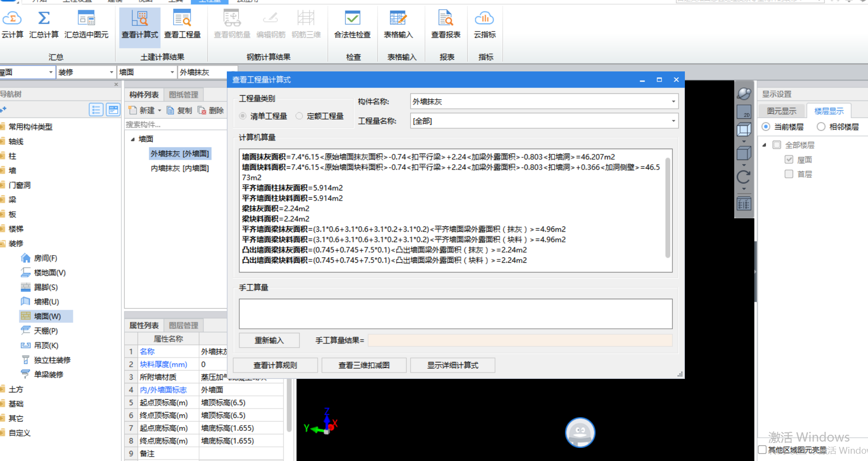This screenshot has width=868, height=461.
Task: Open 构件名称 dropdown showing 外墙抹灰
Action: click(x=544, y=102)
